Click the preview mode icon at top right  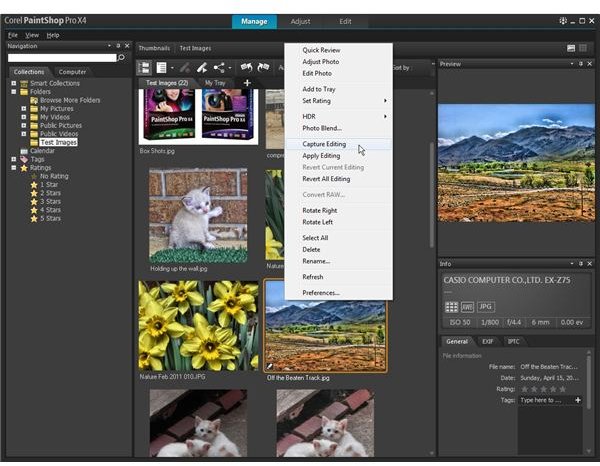tap(571, 48)
